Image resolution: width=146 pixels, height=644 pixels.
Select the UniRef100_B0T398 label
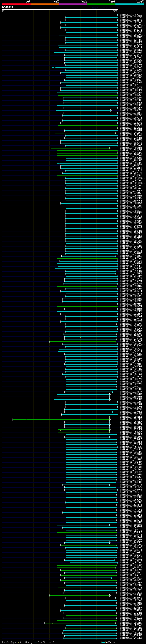click(131, 326)
